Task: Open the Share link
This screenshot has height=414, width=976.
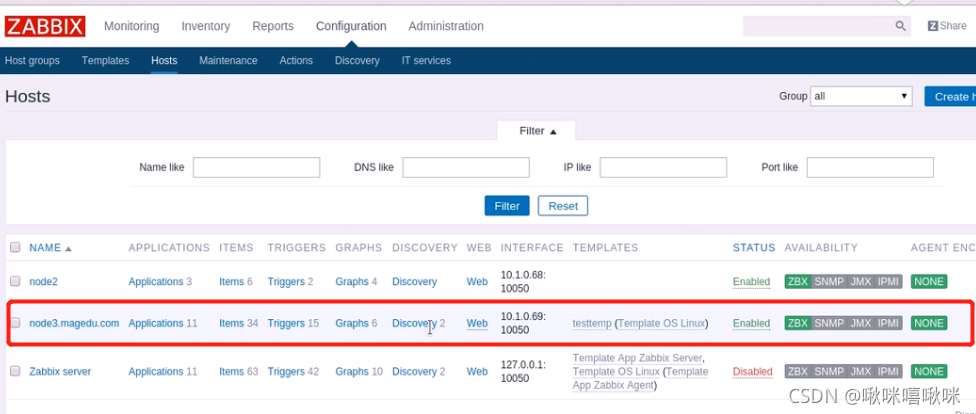Action: (947, 26)
